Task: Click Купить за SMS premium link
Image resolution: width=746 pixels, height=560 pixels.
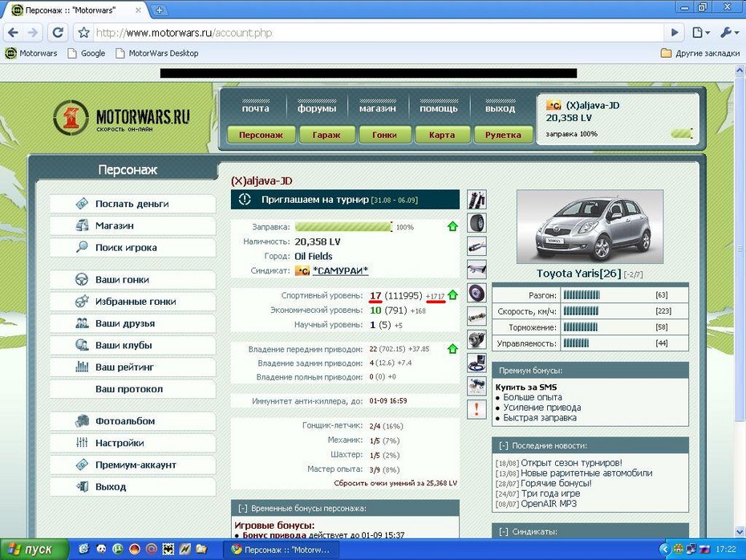Action: point(525,387)
